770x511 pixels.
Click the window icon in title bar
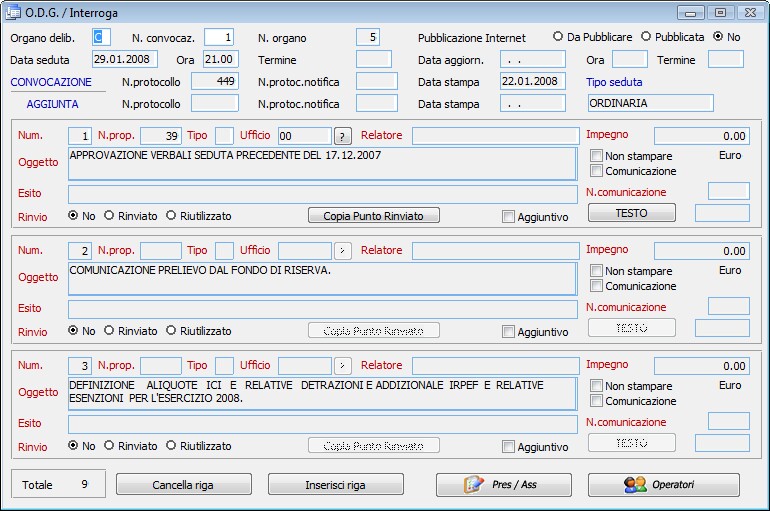tap(14, 12)
